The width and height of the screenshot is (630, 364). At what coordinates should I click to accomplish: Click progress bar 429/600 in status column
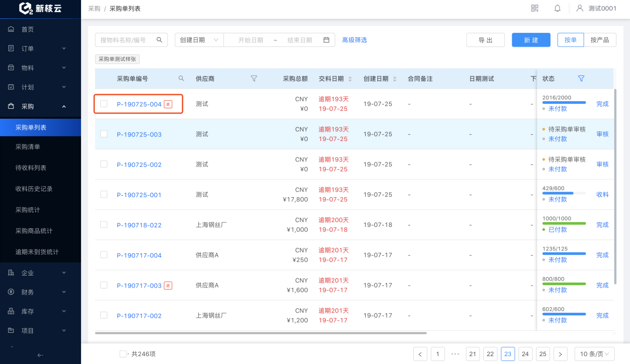pos(564,193)
